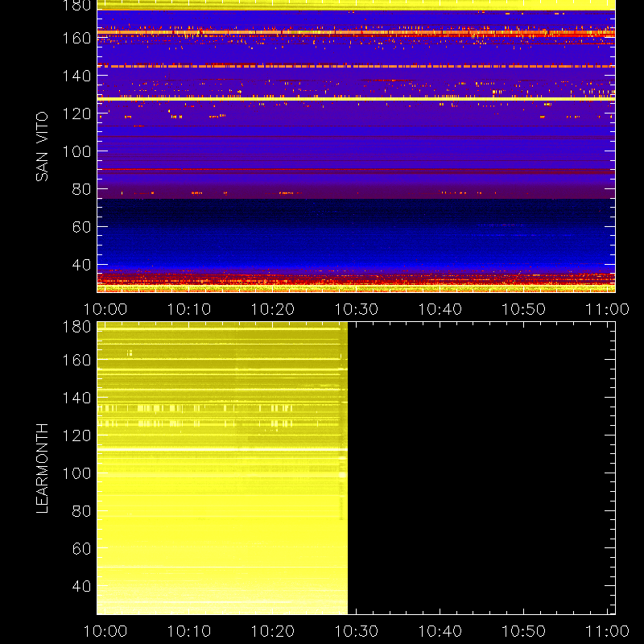
Task: Choose 11:00 on the Learmonth time axis
Action: coord(607,631)
